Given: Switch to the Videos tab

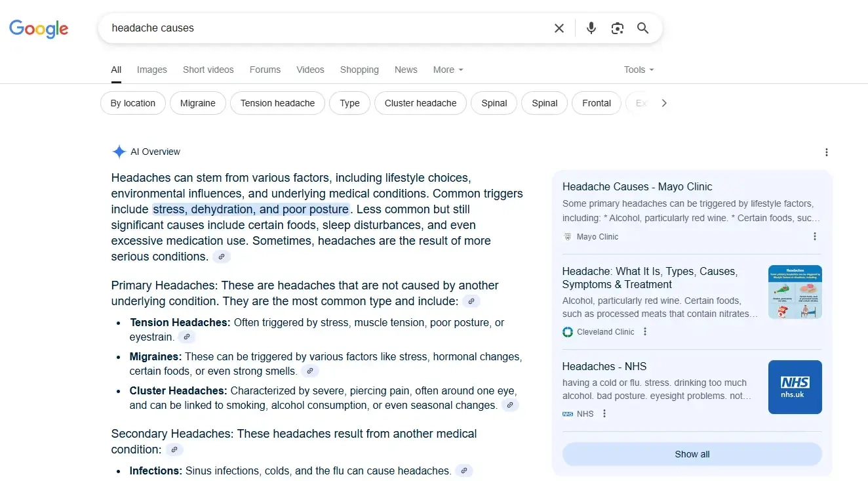Looking at the screenshot, I should (310, 70).
